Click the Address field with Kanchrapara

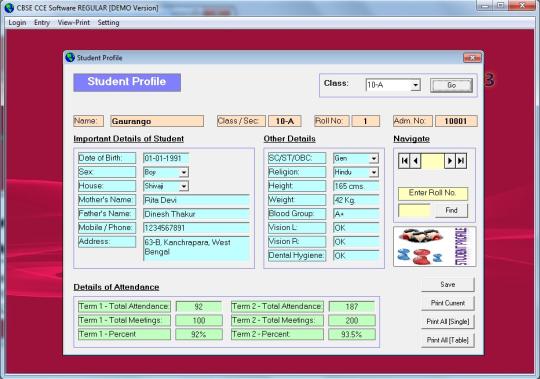196,248
